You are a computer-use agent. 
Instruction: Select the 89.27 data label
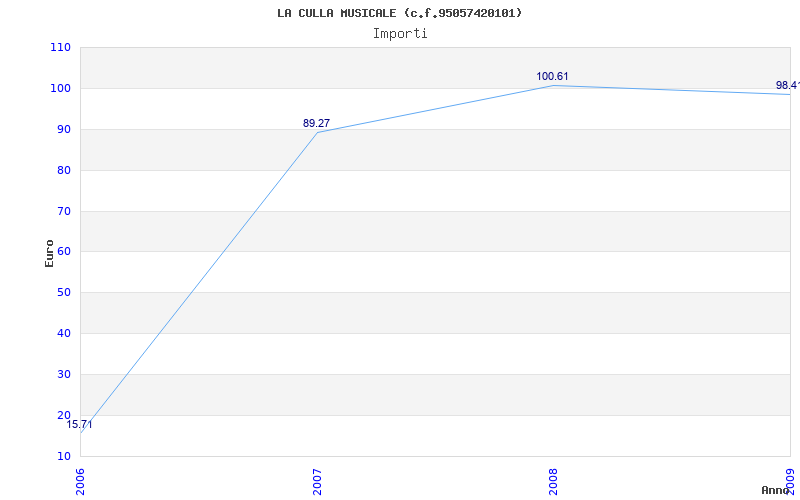click(316, 123)
